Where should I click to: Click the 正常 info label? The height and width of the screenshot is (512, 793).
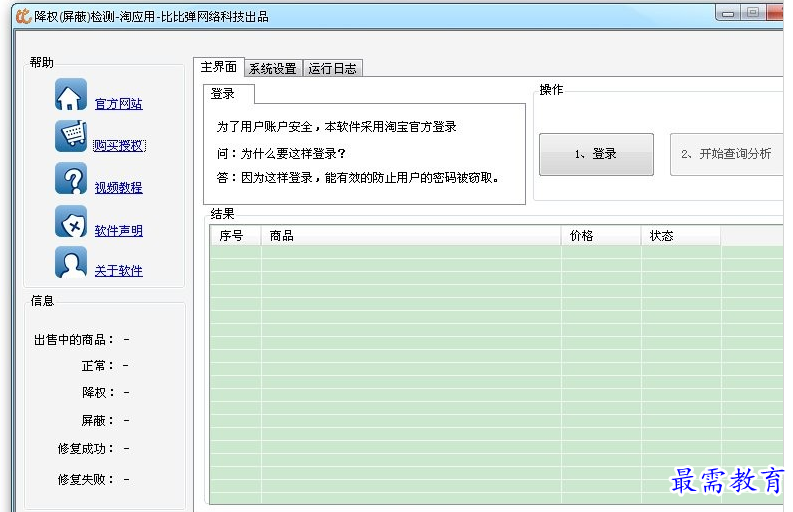(x=98, y=366)
